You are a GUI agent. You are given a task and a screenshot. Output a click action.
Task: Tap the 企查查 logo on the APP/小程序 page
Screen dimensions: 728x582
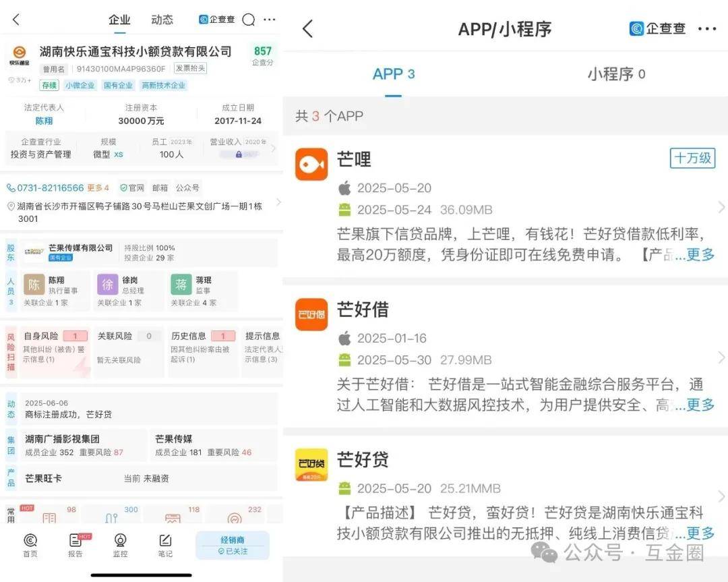click(657, 29)
